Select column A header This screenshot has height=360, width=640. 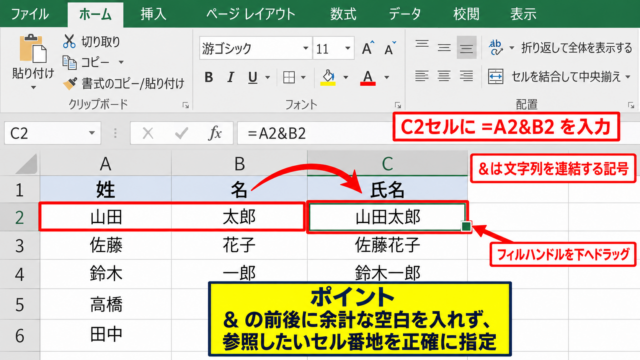[x=105, y=164]
